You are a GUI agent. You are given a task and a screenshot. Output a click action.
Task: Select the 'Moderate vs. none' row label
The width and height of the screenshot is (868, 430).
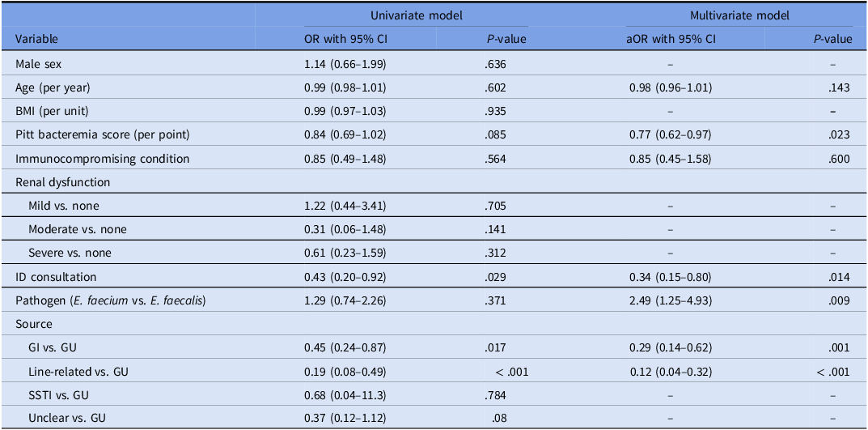click(x=77, y=229)
